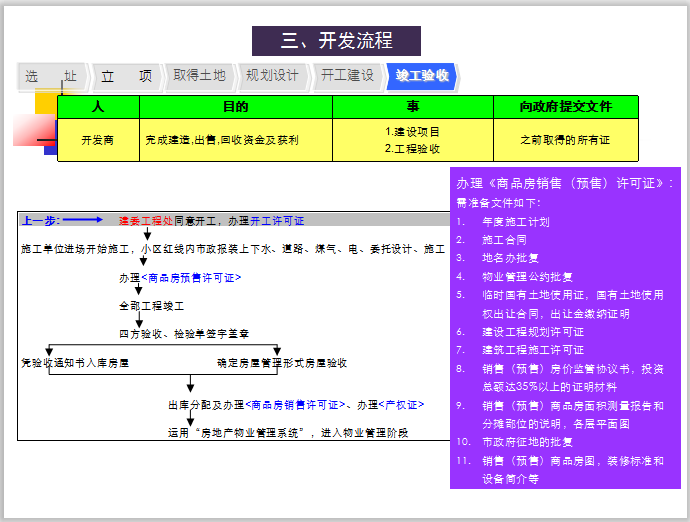Click the blue link <产权证>
This screenshot has height=522, width=690.
[x=401, y=405]
